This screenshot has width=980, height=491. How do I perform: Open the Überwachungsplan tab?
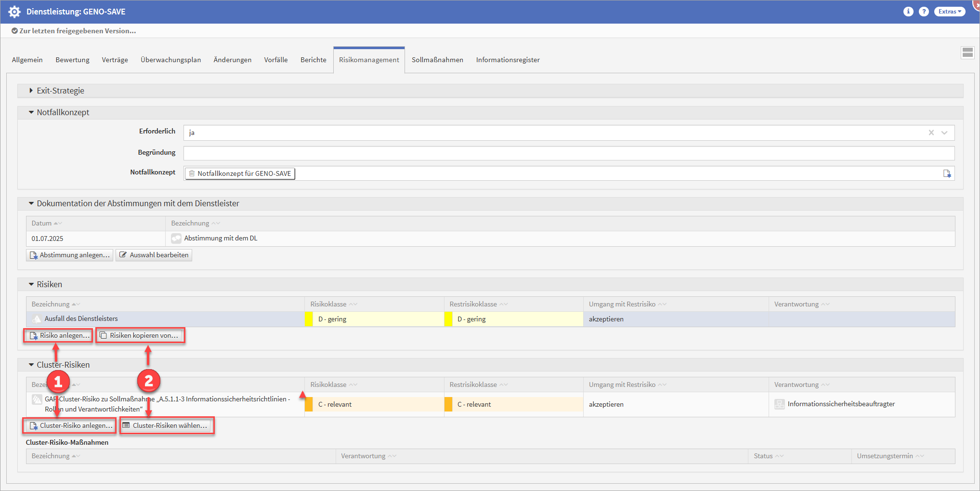coord(170,60)
